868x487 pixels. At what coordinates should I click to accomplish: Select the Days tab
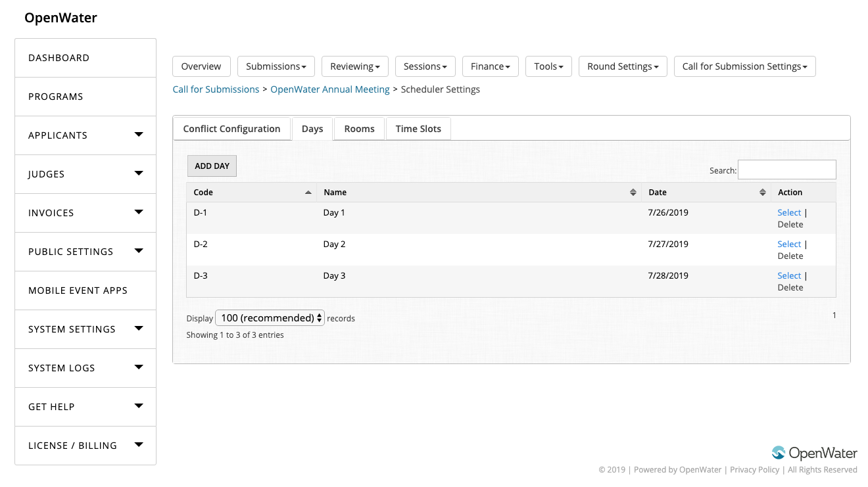(x=312, y=129)
